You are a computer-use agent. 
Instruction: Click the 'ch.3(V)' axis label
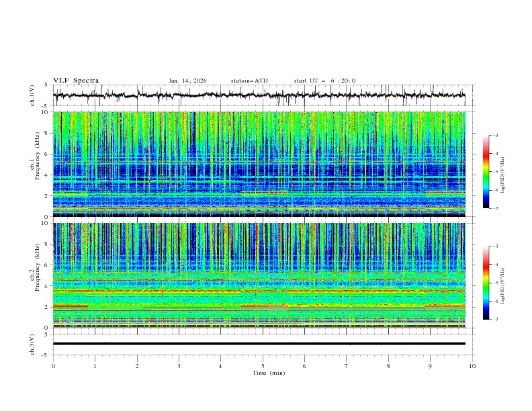[32, 345]
